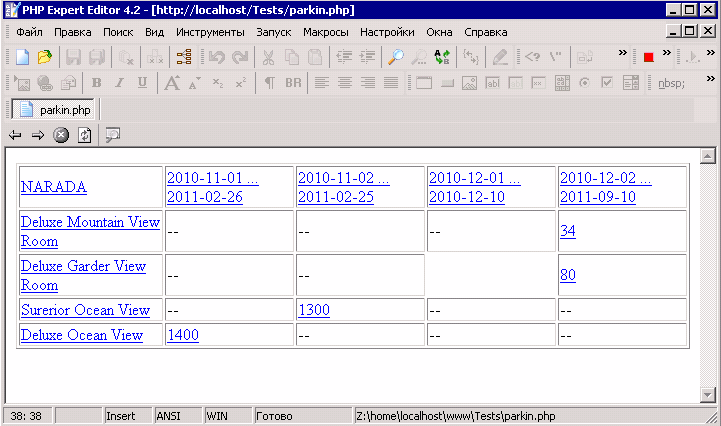Viewport: 721px width, 426px height.
Task: Click the preview scrollbar down arrow
Action: (x=707, y=394)
